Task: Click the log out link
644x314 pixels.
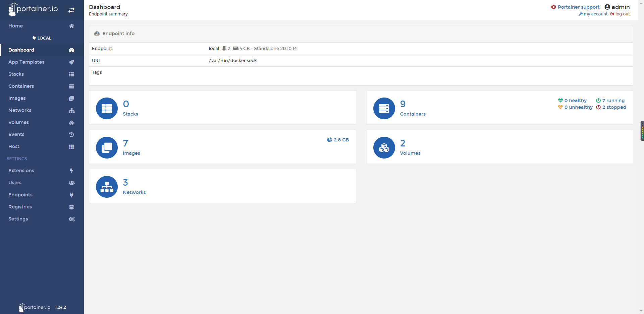Action: 620,14
